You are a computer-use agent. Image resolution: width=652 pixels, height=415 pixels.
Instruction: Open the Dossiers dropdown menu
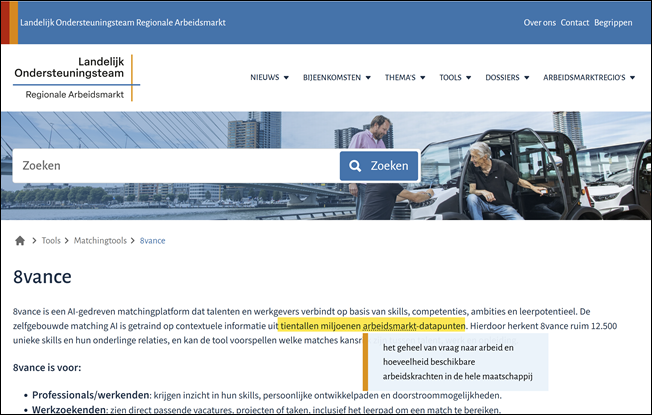coord(507,77)
